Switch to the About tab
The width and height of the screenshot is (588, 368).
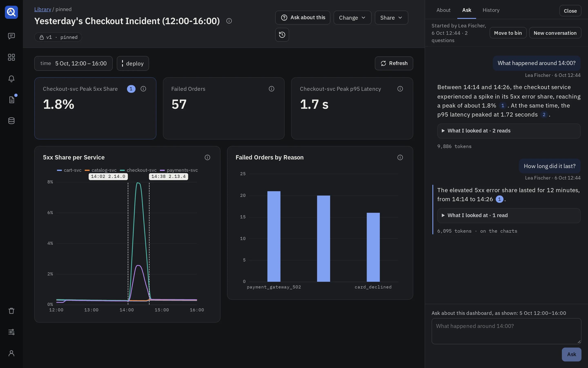[443, 10]
